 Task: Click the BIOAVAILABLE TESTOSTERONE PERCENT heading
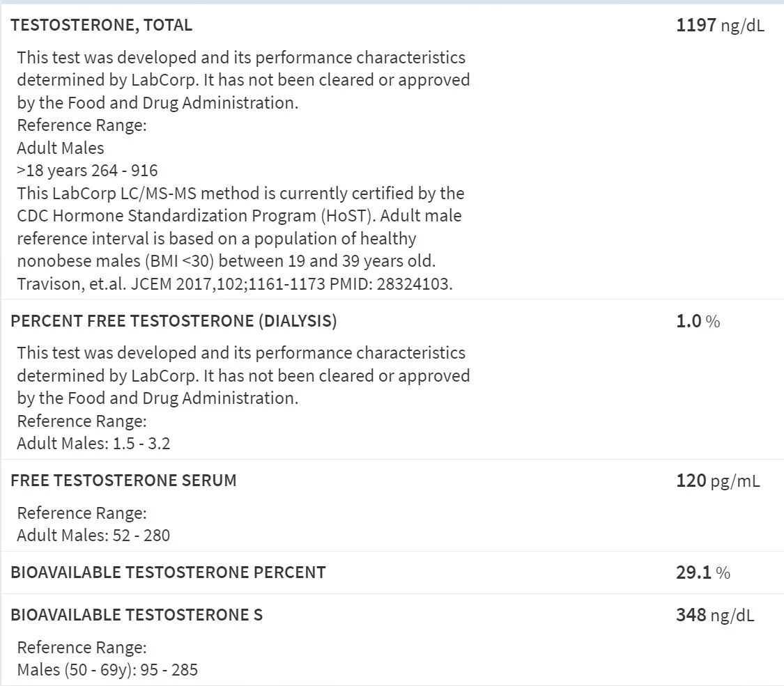[x=168, y=572]
